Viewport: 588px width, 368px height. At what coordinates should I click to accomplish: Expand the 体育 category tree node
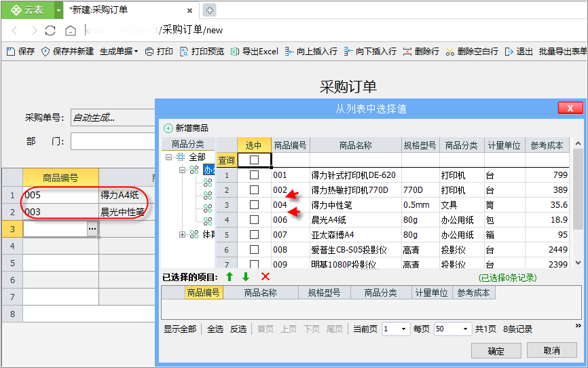coord(182,235)
